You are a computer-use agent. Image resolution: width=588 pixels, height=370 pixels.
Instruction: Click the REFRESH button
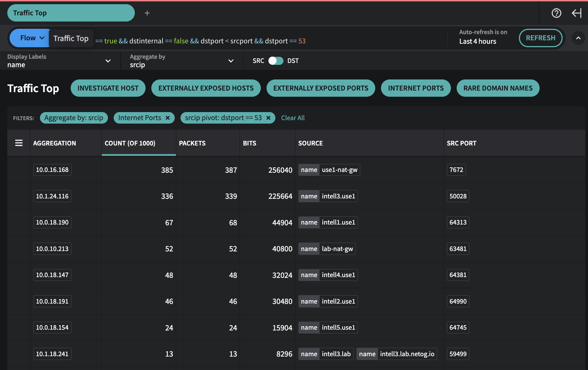coord(540,38)
